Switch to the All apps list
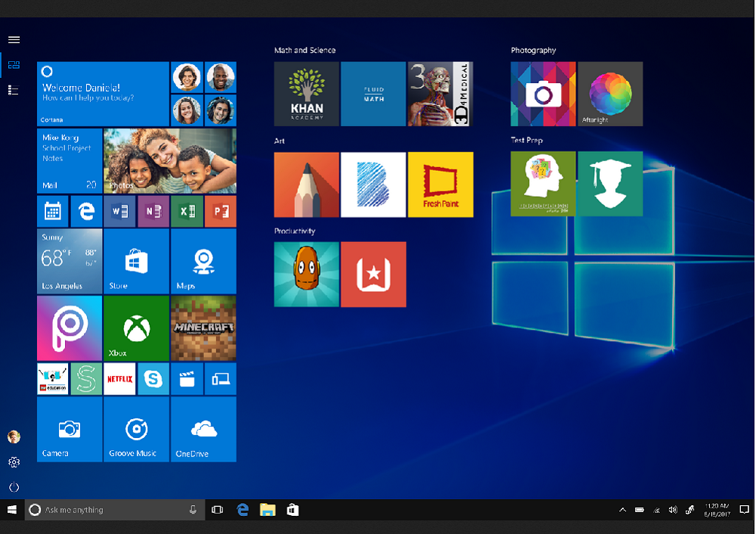 click(x=14, y=90)
